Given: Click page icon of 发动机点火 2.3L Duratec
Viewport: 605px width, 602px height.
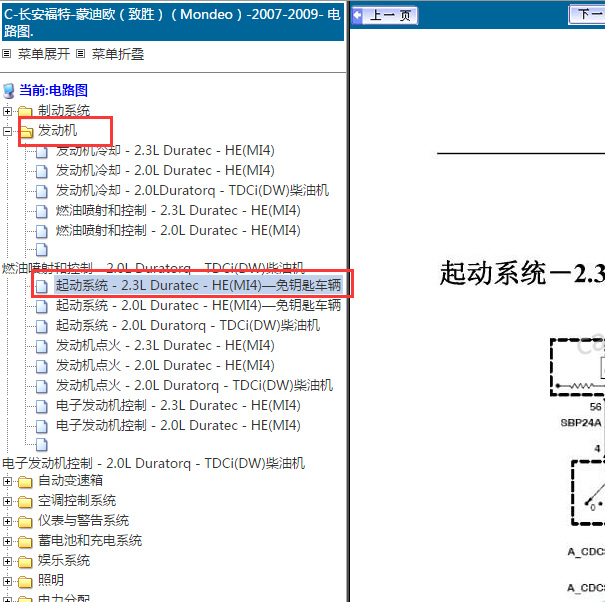Looking at the screenshot, I should click(42, 346).
